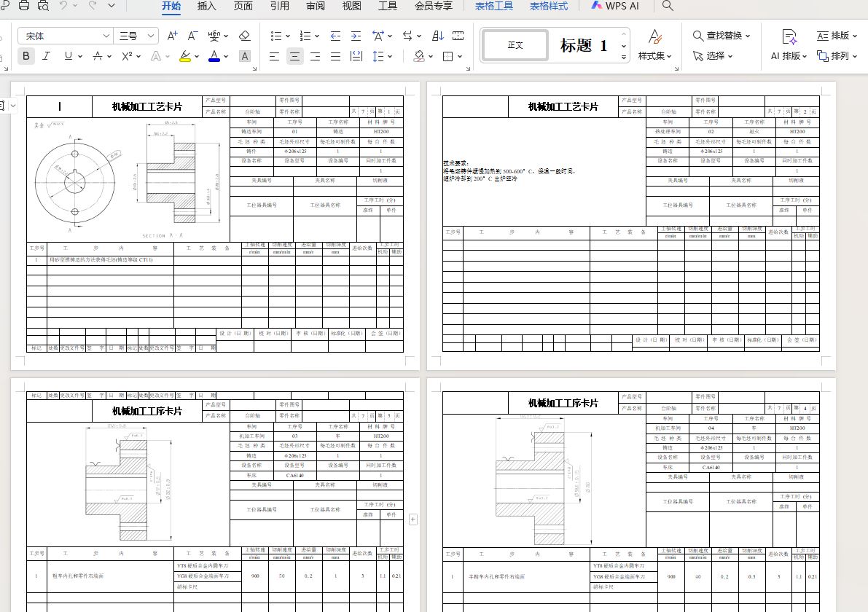Toggle Bold formatting

pos(26,56)
